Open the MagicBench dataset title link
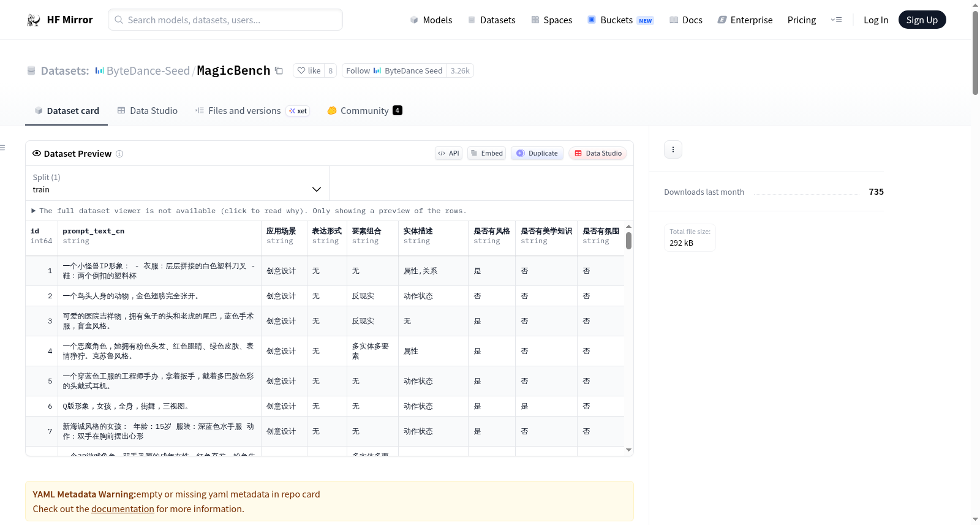The image size is (980, 525). [x=233, y=70]
